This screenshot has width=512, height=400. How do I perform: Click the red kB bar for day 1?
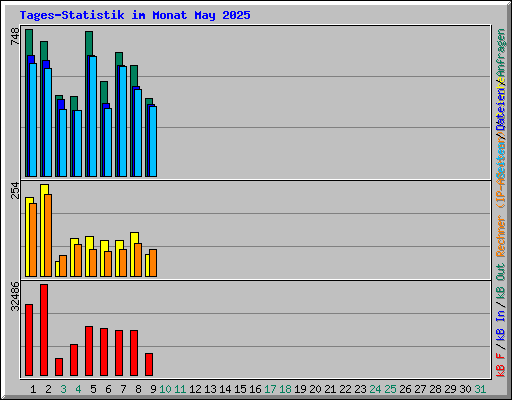pyautogui.click(x=29, y=340)
